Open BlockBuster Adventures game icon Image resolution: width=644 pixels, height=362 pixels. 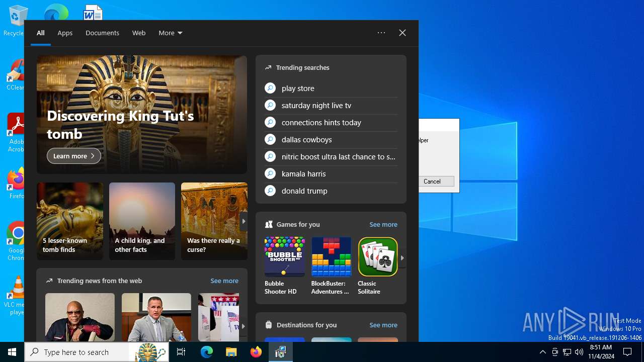point(331,257)
